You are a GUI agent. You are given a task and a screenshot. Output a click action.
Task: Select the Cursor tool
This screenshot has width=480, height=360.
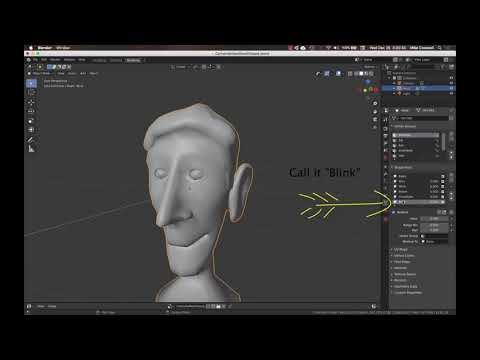(31, 92)
